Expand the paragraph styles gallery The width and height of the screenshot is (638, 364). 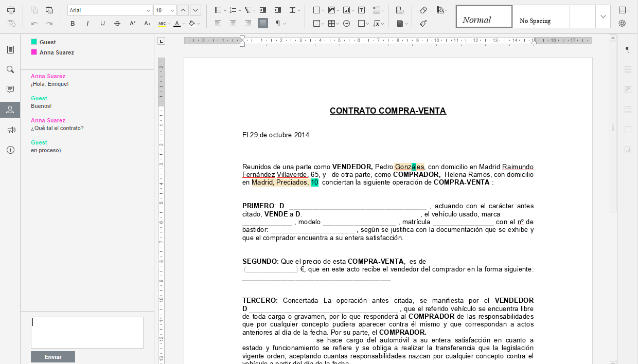point(603,16)
